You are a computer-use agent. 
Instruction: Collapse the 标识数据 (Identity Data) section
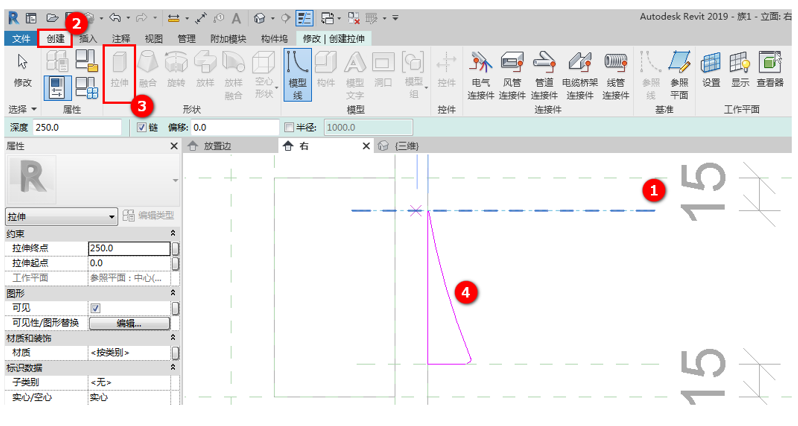173,367
